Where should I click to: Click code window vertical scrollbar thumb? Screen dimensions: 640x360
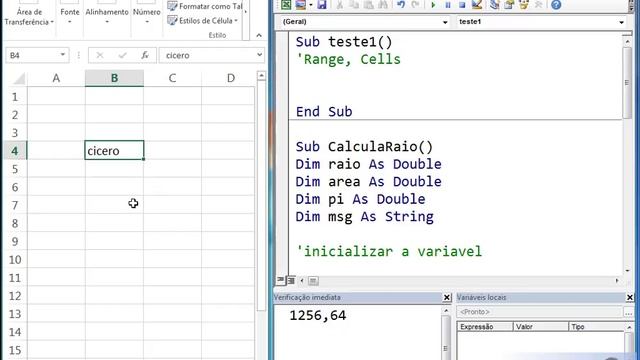[x=627, y=83]
